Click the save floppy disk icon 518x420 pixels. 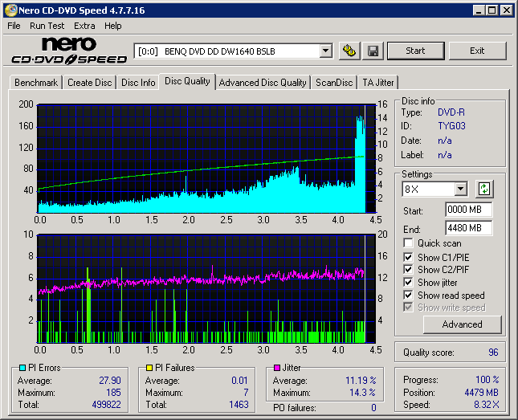pos(373,51)
